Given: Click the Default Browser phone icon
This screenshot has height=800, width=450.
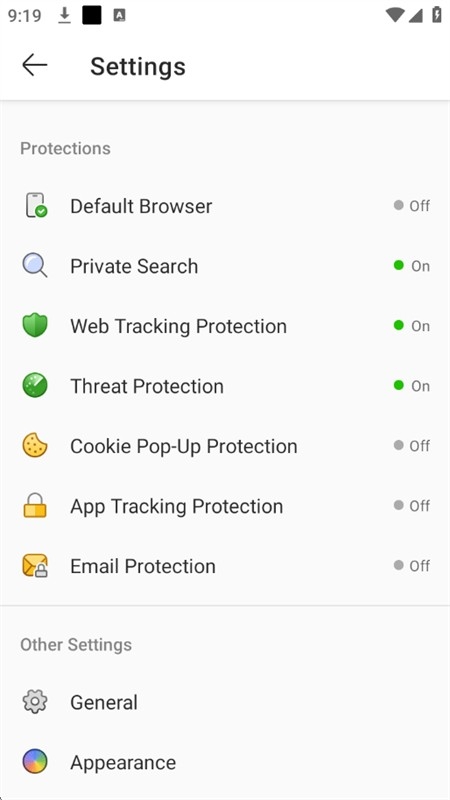Looking at the screenshot, I should point(35,206).
